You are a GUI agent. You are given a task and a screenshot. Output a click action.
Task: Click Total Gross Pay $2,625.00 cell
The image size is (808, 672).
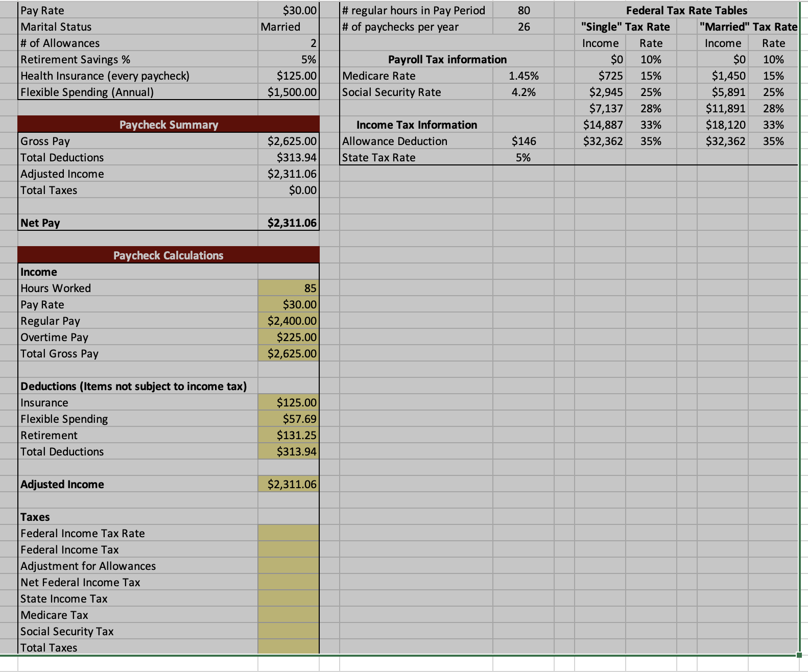[x=289, y=353]
